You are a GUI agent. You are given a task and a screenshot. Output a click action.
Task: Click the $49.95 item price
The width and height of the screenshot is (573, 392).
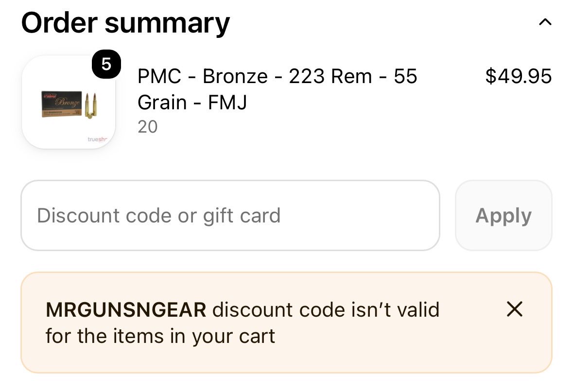(x=518, y=76)
